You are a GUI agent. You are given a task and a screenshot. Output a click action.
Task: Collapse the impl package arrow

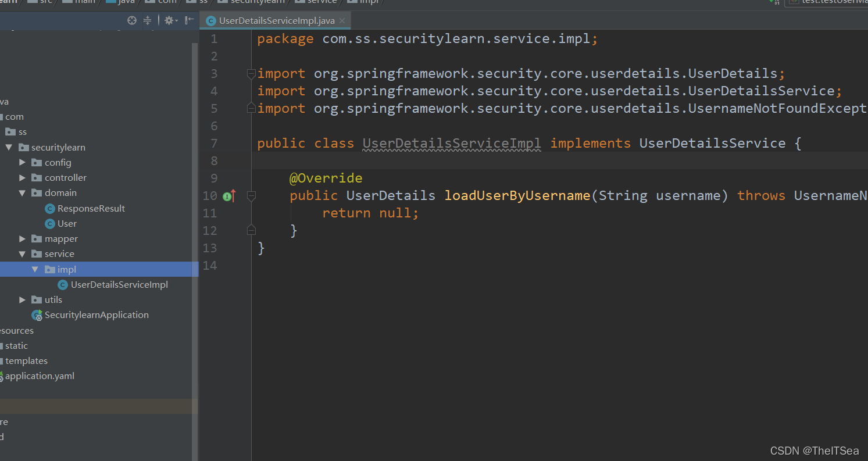click(x=35, y=269)
